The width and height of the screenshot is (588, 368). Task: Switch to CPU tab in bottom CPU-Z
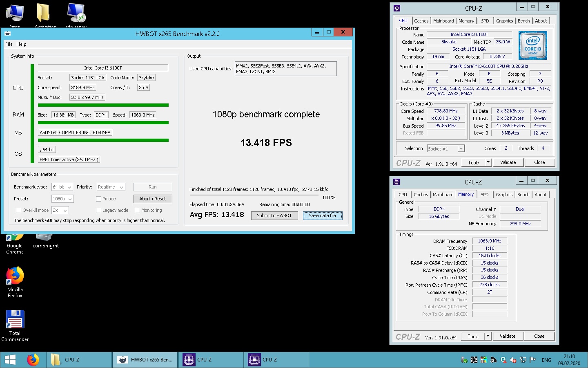403,195
